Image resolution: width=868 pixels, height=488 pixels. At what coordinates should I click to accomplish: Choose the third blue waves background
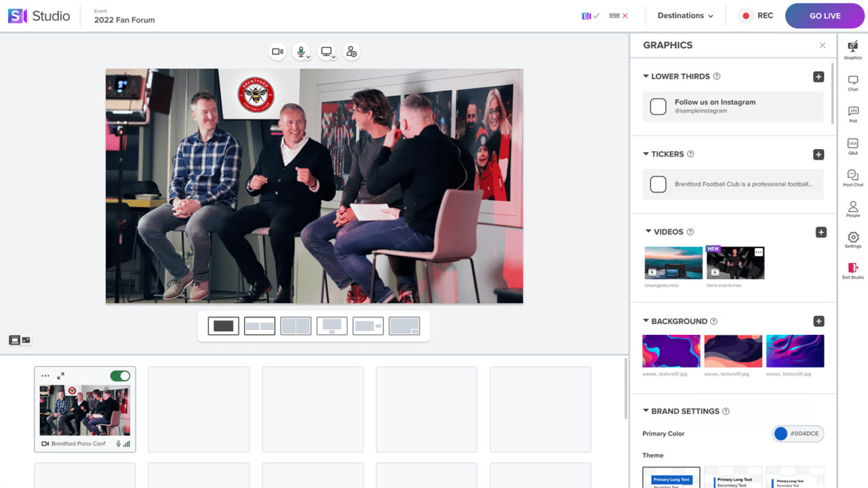coord(795,351)
